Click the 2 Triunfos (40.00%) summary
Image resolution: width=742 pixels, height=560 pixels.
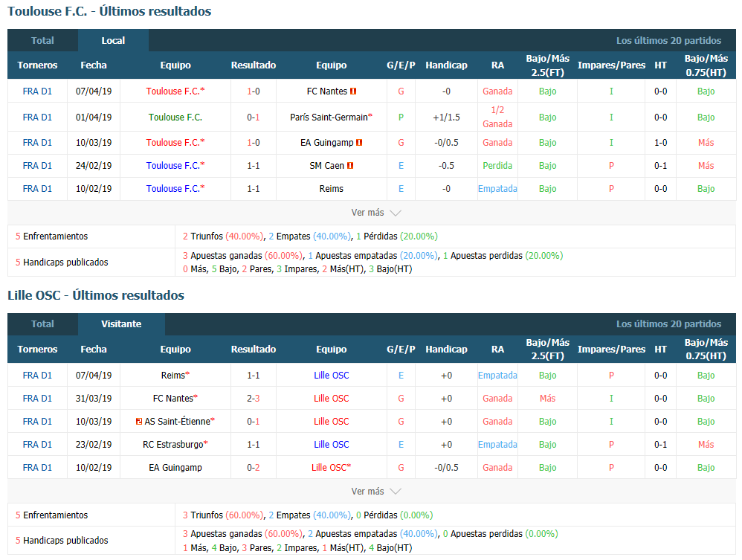pos(223,236)
